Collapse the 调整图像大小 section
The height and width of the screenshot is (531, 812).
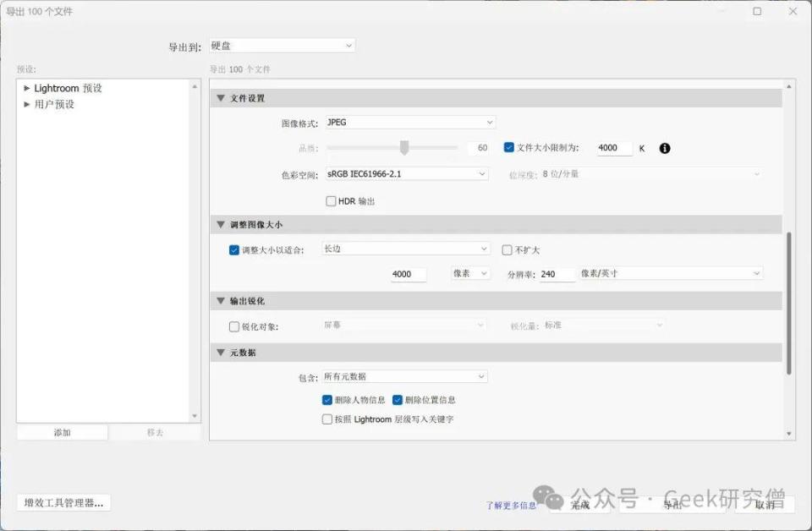[221, 225]
